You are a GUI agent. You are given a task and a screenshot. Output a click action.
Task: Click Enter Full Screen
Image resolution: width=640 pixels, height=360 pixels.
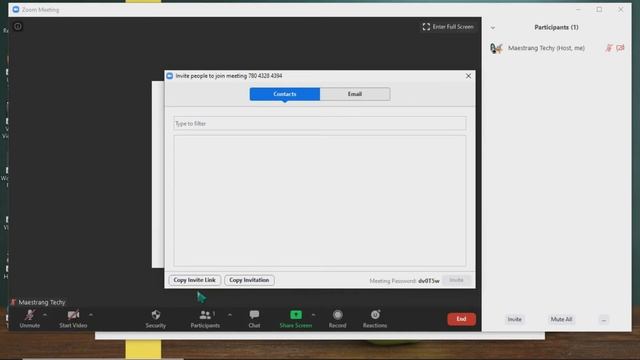(448, 27)
